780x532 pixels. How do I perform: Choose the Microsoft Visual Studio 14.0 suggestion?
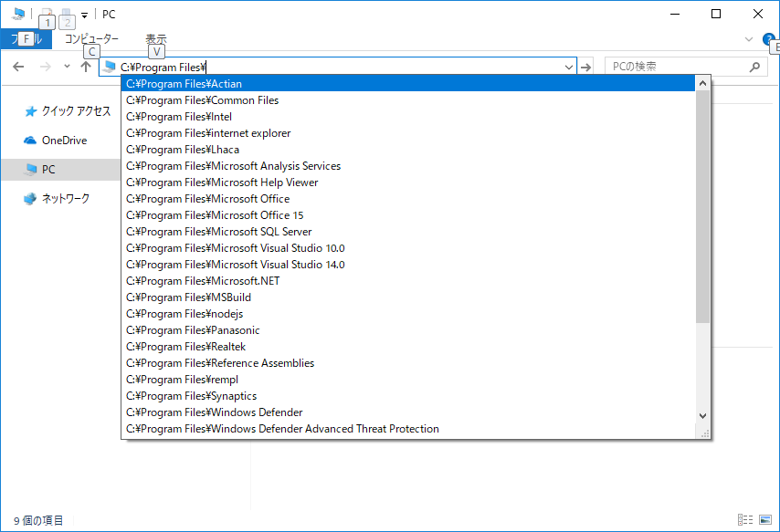pyautogui.click(x=408, y=264)
